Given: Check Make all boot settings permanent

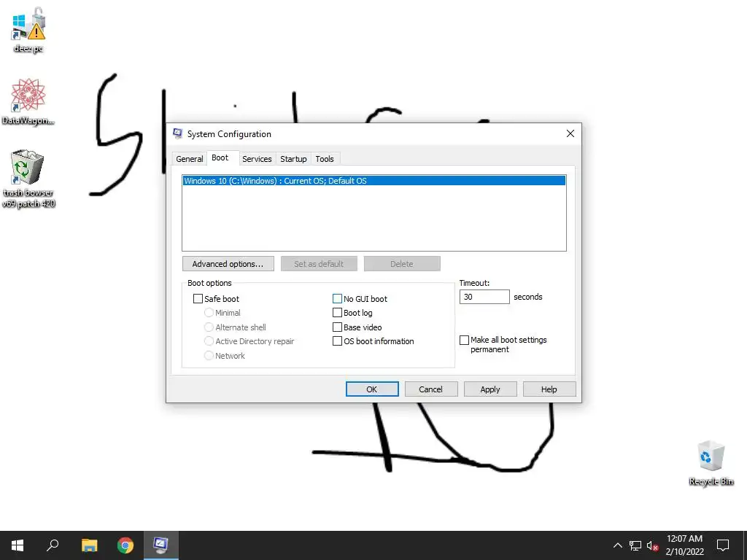Looking at the screenshot, I should point(464,341).
